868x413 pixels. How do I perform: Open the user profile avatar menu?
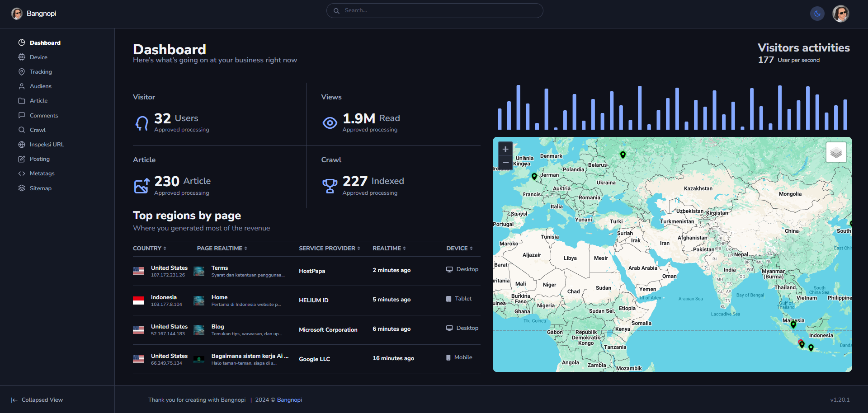tap(840, 14)
